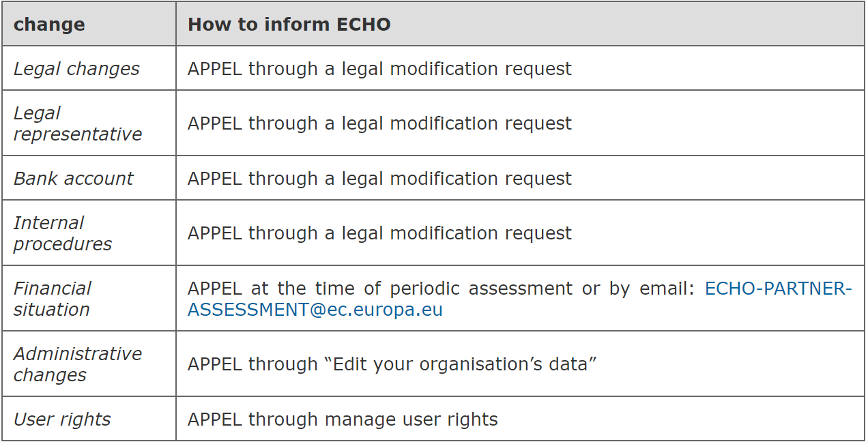Open the ECHO-PARTNER-ASSESSMENT email link
This screenshot has width=868, height=442.
tap(778, 289)
